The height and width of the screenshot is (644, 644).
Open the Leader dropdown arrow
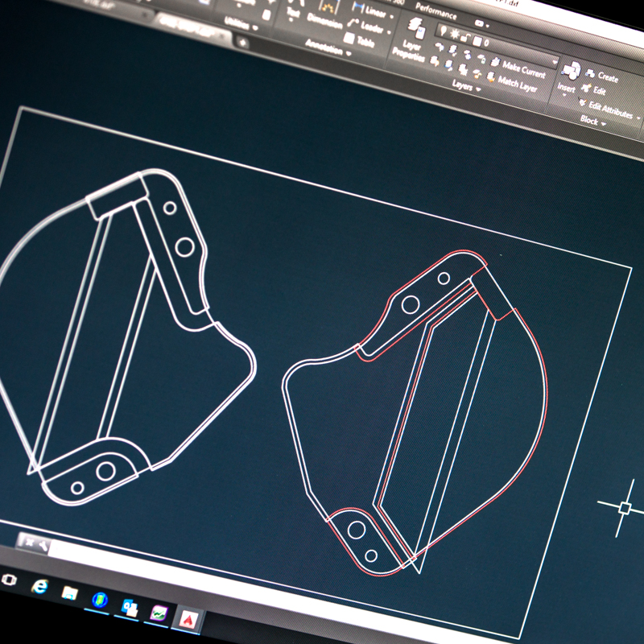(389, 32)
